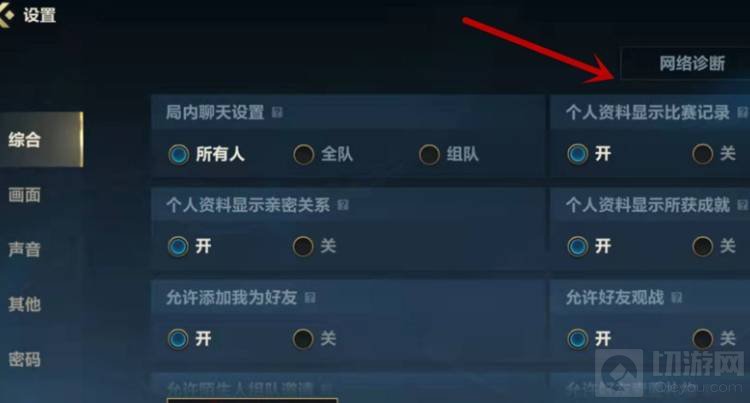Open help icon beside 局内聊天设置
Image resolution: width=750 pixels, height=403 pixels.
point(277,112)
